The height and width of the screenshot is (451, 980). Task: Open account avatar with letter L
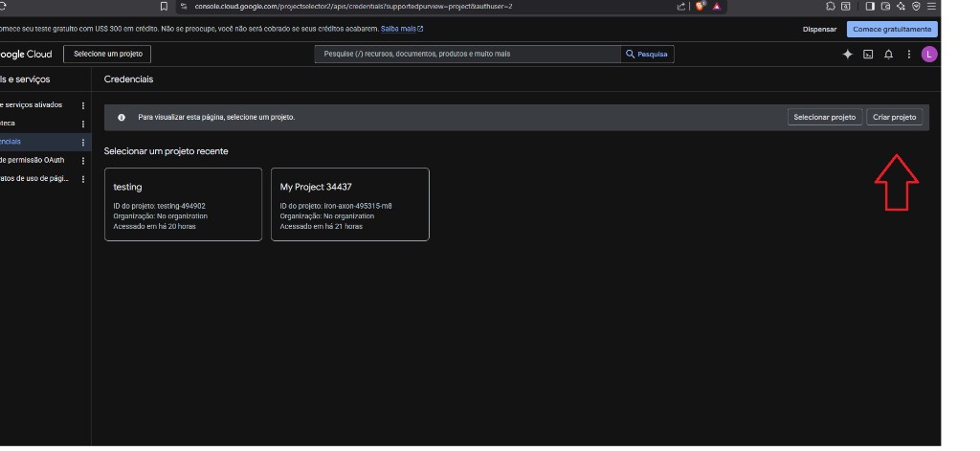[928, 55]
